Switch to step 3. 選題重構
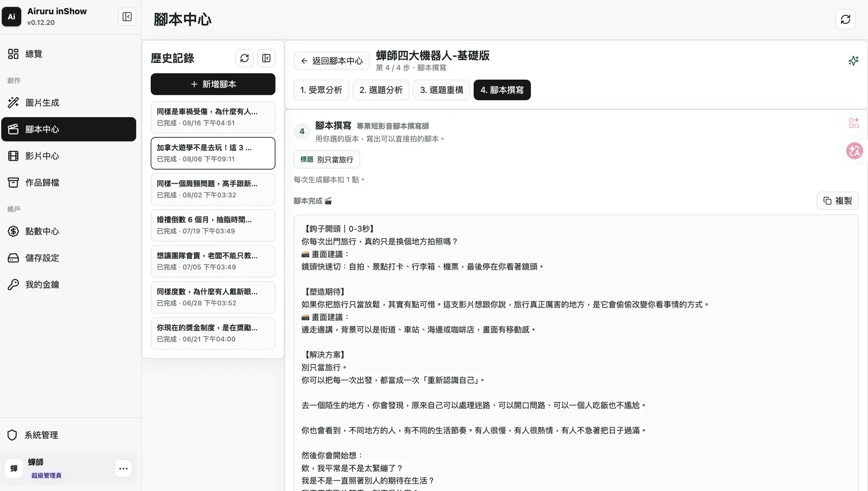 442,90
